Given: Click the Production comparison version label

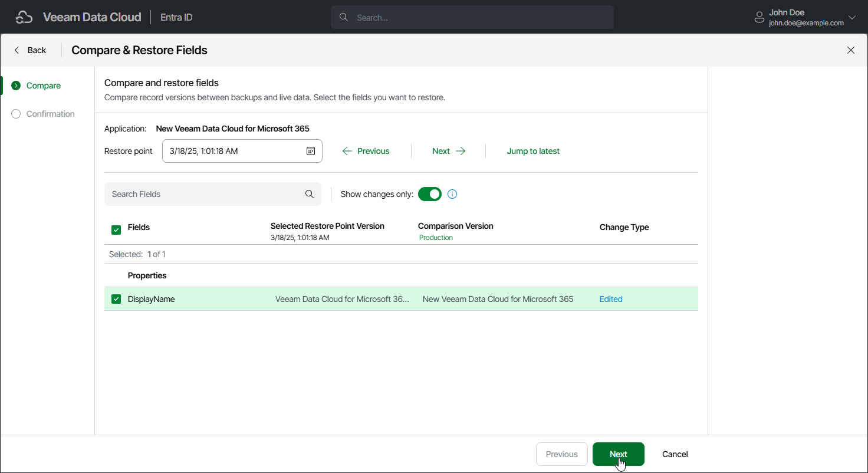Looking at the screenshot, I should click(436, 238).
